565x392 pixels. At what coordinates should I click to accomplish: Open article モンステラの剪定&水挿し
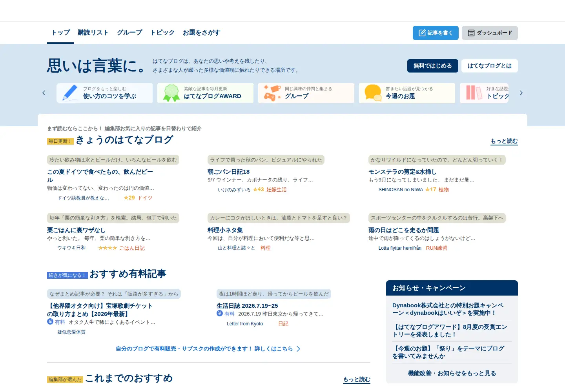(x=403, y=172)
